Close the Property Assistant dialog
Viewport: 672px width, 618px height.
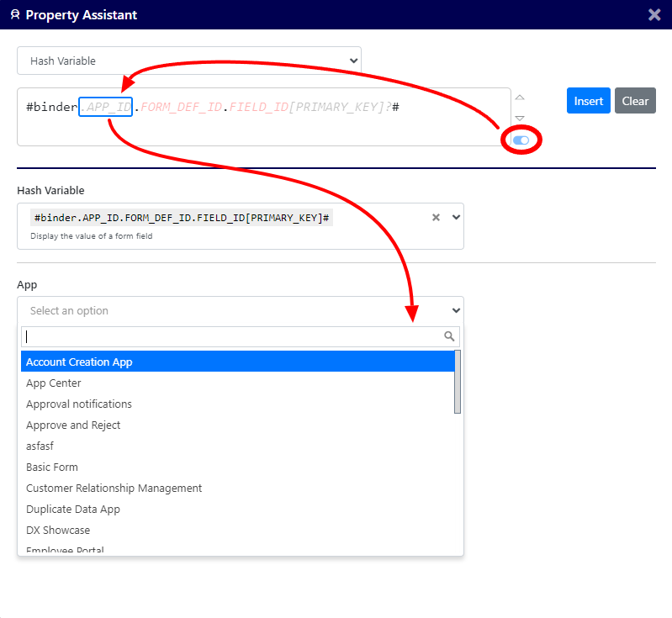click(x=654, y=14)
